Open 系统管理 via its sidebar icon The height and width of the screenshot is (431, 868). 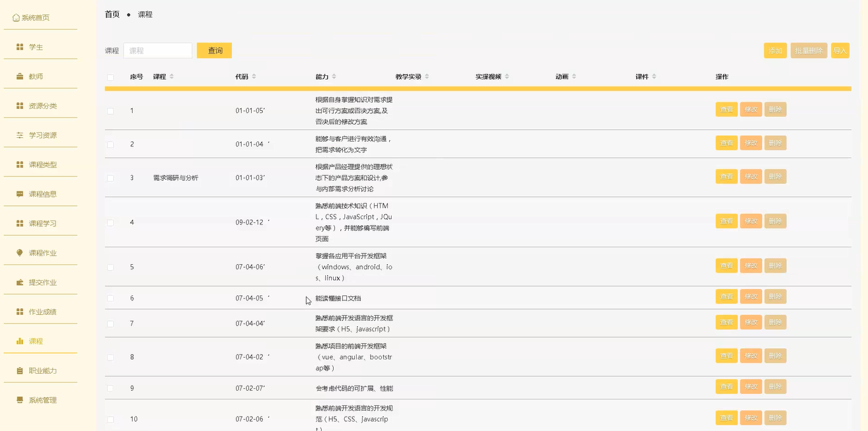[x=19, y=400]
